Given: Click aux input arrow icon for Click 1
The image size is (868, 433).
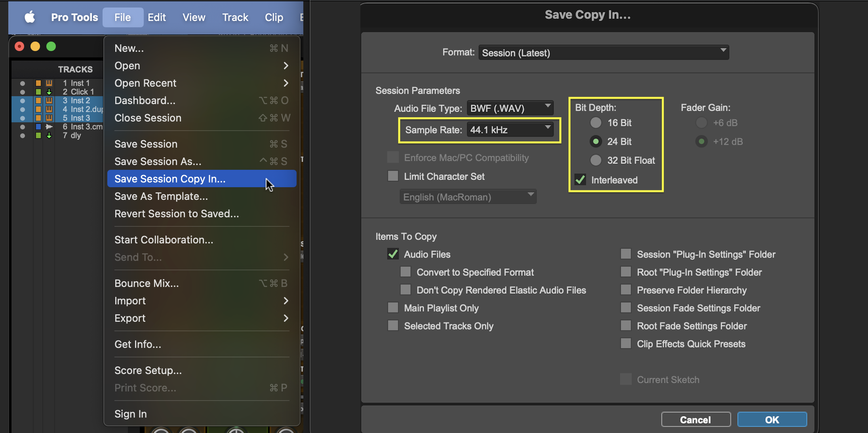Looking at the screenshot, I should pos(49,92).
